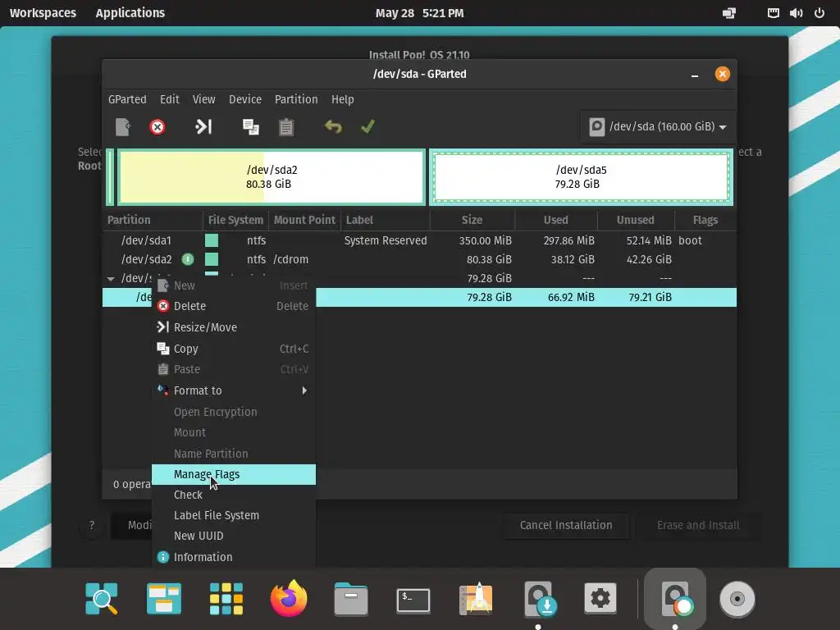The width and height of the screenshot is (840, 630).
Task: Open the Edit menu
Action: click(169, 99)
